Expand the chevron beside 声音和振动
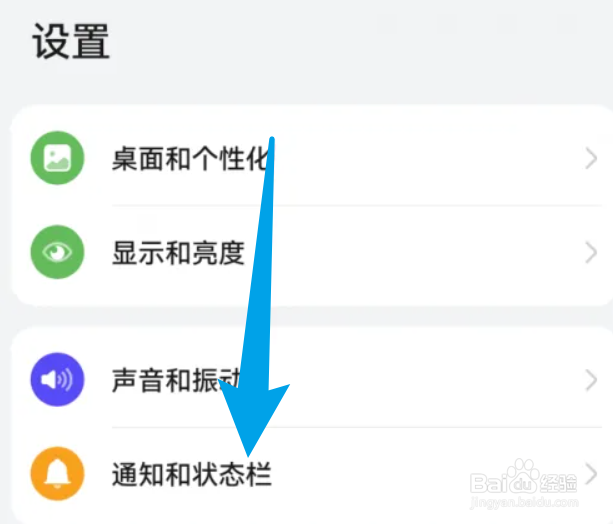This screenshot has height=524, width=613. [591, 380]
